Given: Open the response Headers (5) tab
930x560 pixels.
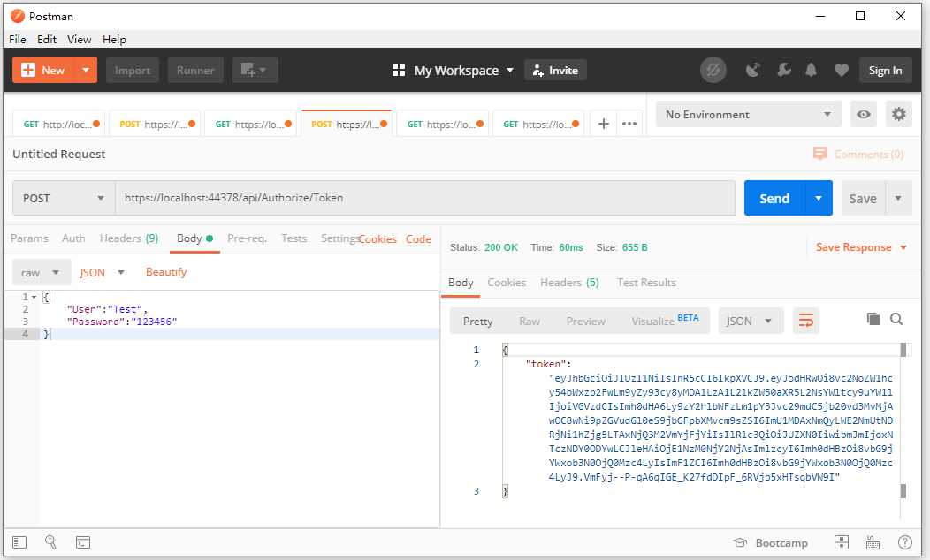Looking at the screenshot, I should point(569,283).
